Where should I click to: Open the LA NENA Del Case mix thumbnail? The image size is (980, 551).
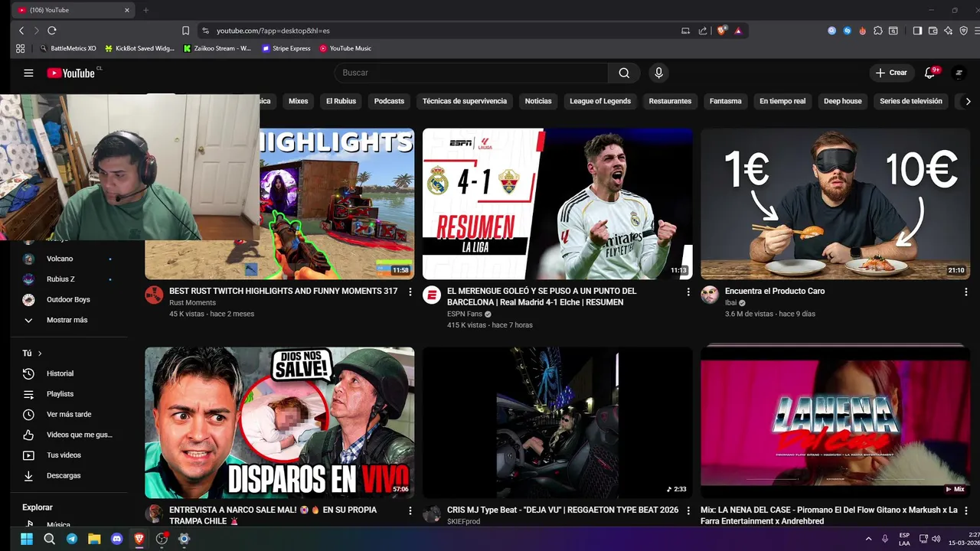click(835, 422)
